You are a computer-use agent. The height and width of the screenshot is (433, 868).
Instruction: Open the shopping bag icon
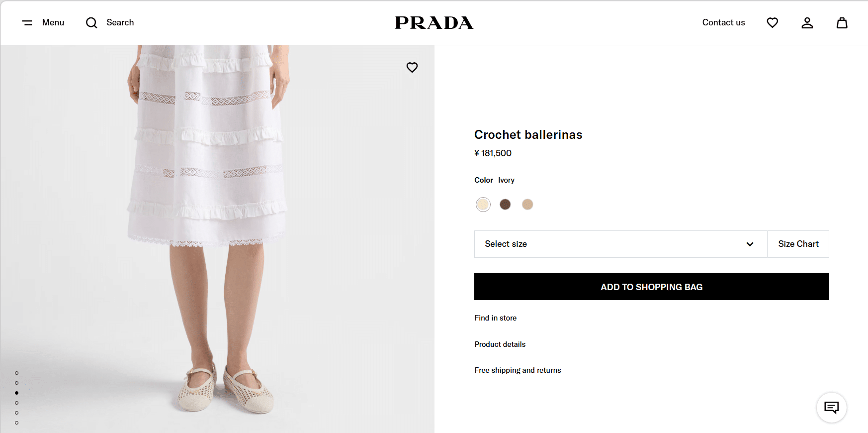coord(842,23)
